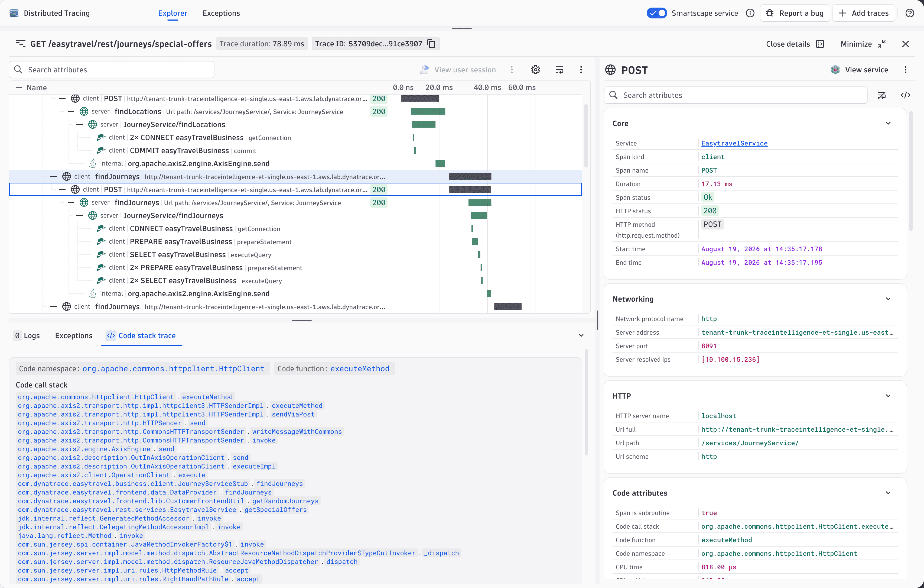This screenshot has height=588, width=924.
Task: Switch to the Explorer tab
Action: (173, 13)
